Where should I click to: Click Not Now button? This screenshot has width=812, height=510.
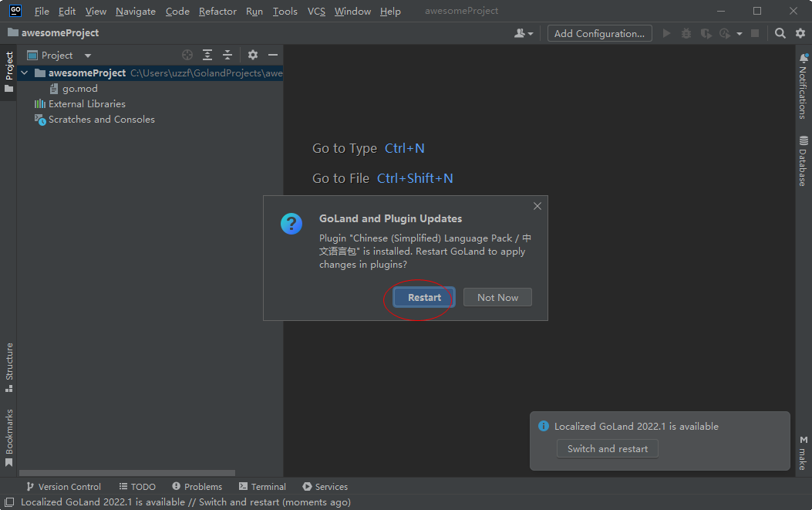point(497,298)
